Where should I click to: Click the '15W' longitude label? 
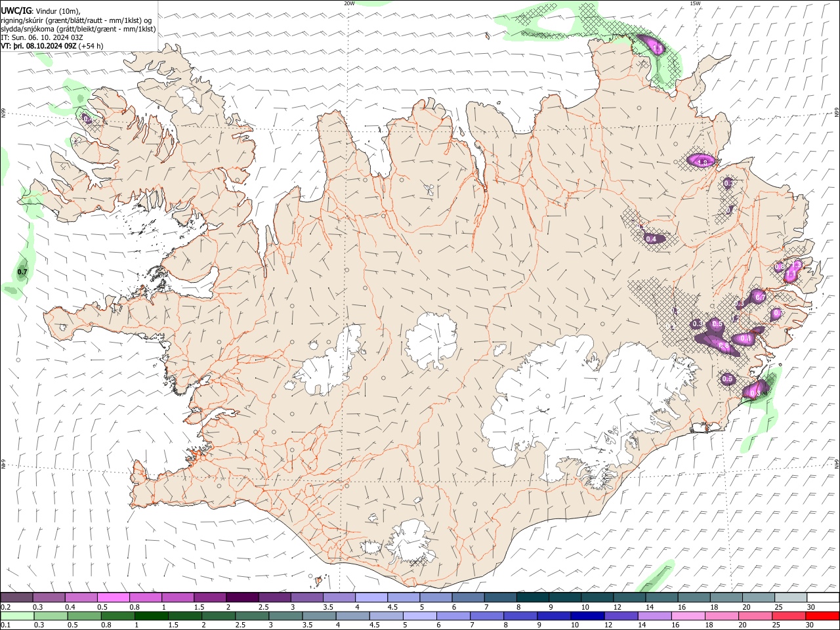click(x=695, y=3)
